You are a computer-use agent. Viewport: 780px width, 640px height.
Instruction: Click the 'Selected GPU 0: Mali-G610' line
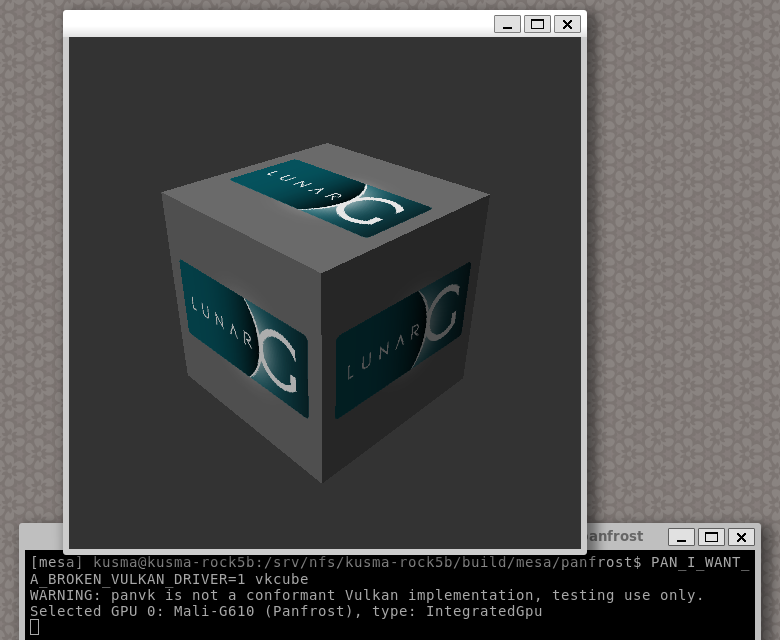286,611
